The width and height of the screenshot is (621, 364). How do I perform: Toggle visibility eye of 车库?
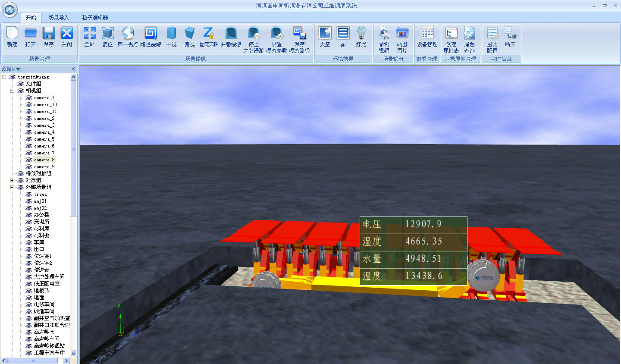pyautogui.click(x=28, y=242)
